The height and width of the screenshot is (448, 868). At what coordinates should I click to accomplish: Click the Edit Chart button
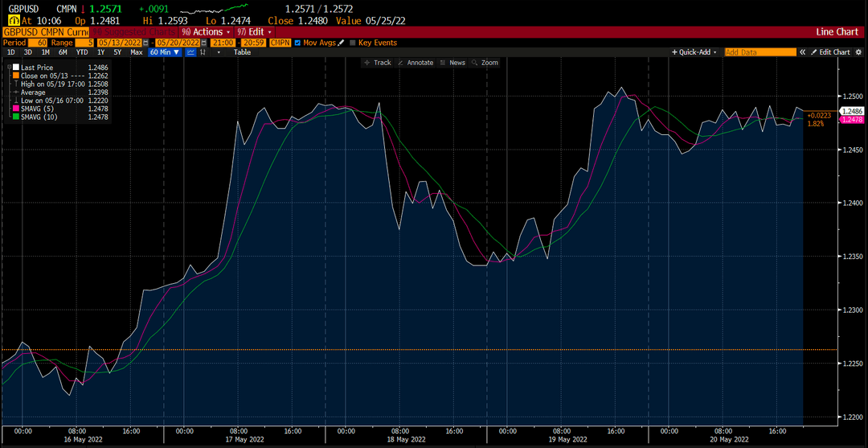[x=830, y=52]
